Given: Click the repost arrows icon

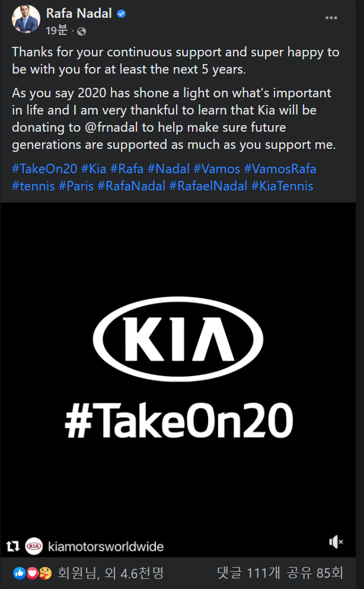Looking at the screenshot, I should coord(12,546).
